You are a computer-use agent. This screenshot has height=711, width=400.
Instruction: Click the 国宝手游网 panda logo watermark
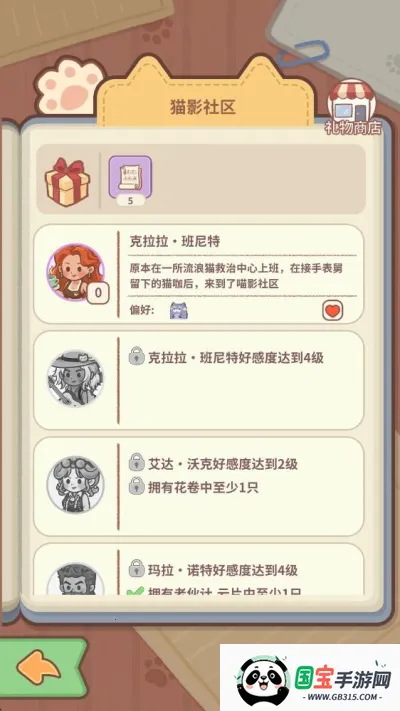[x=310, y=678]
